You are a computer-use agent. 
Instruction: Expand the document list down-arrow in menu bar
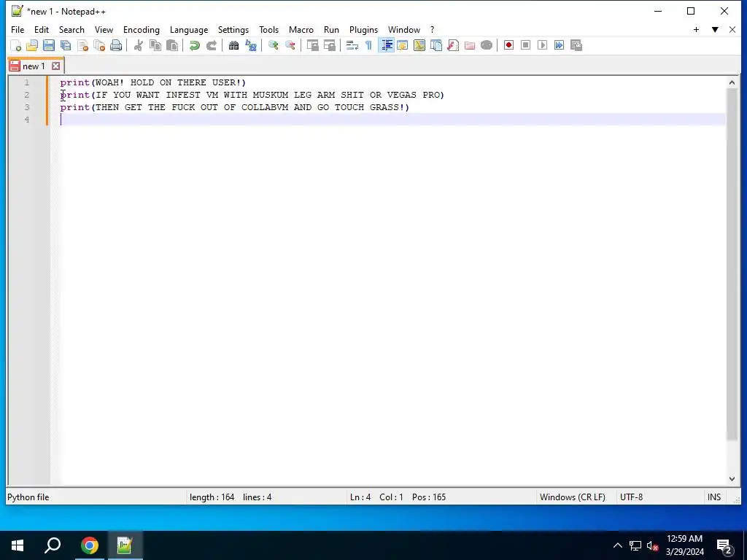[715, 29]
